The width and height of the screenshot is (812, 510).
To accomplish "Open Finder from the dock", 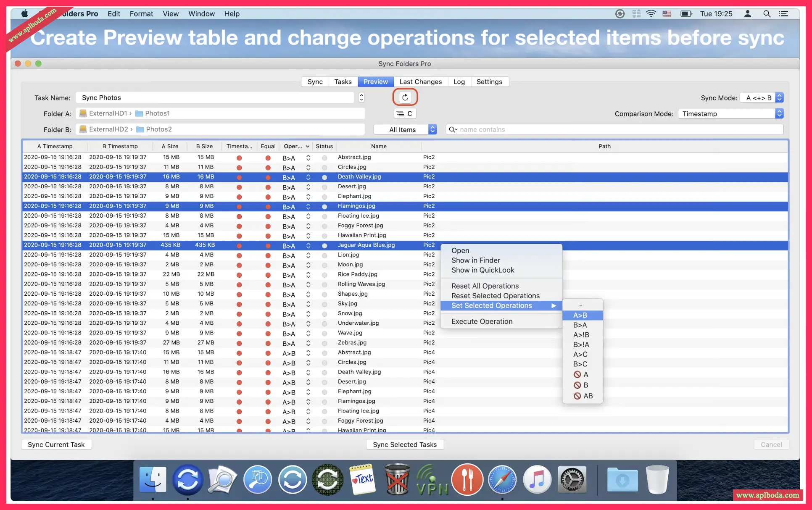I will click(153, 479).
